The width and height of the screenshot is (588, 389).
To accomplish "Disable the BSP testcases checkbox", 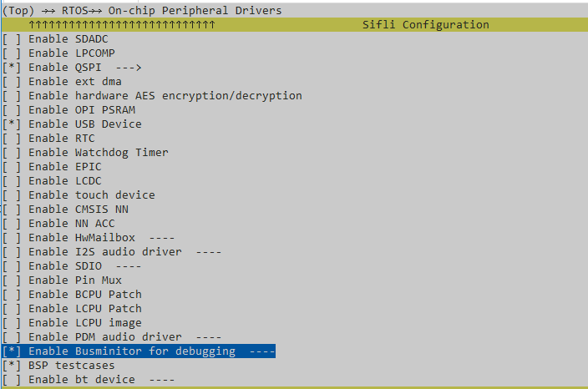I will [x=12, y=365].
